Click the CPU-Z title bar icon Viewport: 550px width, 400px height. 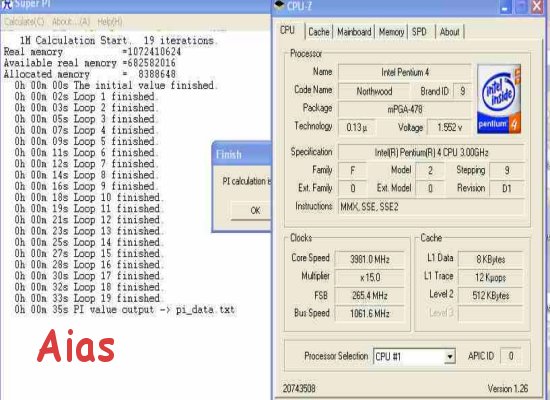pyautogui.click(x=279, y=5)
